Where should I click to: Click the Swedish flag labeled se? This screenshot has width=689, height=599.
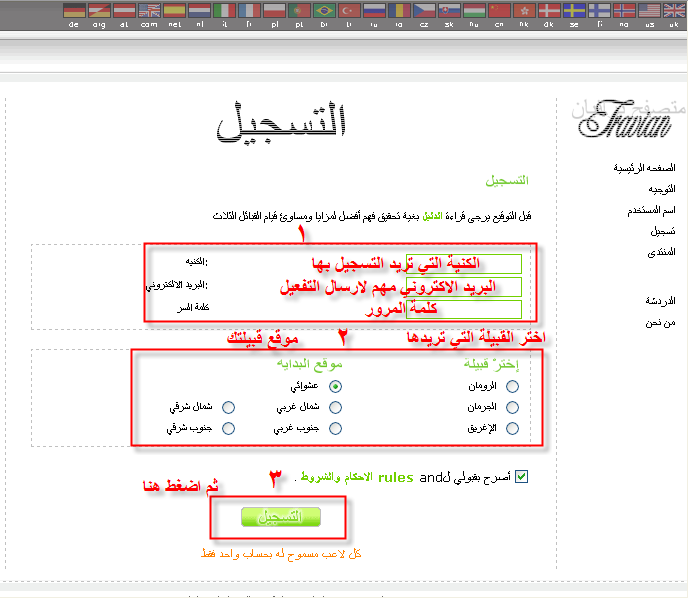click(573, 11)
